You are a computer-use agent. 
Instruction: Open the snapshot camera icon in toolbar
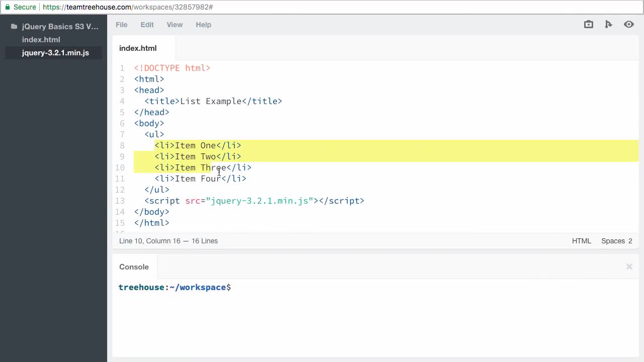point(589,24)
